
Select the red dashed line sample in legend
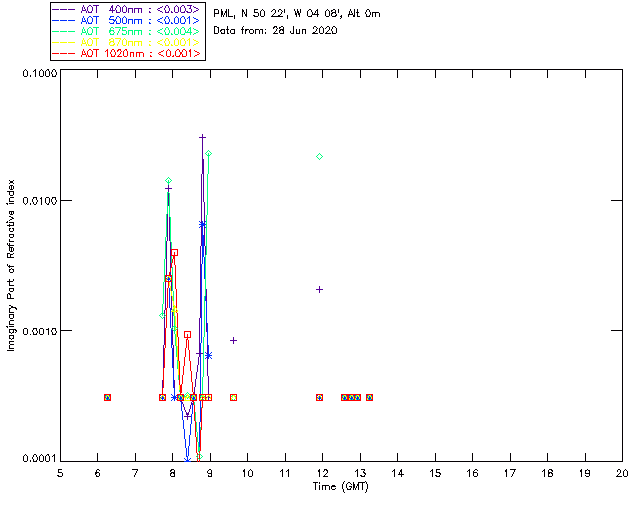pyautogui.click(x=64, y=53)
